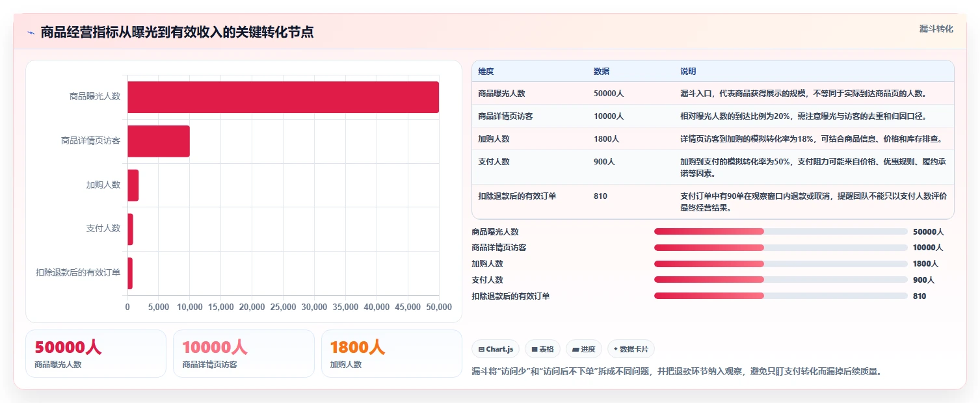This screenshot has width=980, height=403.
Task: Click the 支付人数 label in progress list
Action: [x=487, y=279]
